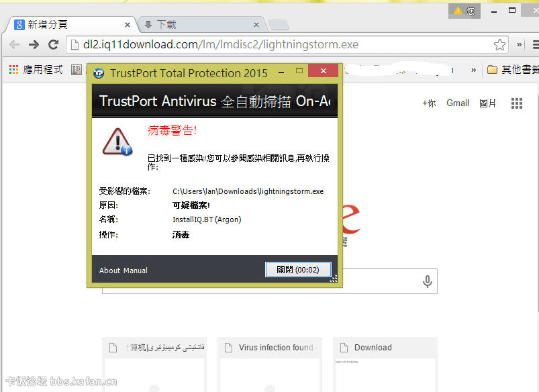Image resolution: width=539 pixels, height=392 pixels.
Task: Click the virus warning triangle icon
Action: click(x=117, y=141)
